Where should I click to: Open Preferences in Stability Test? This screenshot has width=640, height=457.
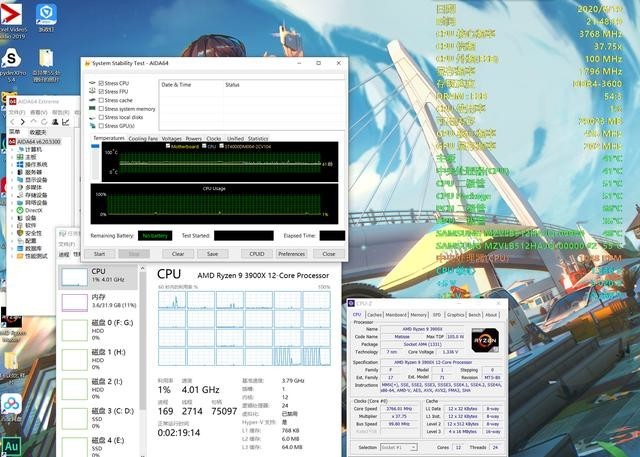pos(291,254)
